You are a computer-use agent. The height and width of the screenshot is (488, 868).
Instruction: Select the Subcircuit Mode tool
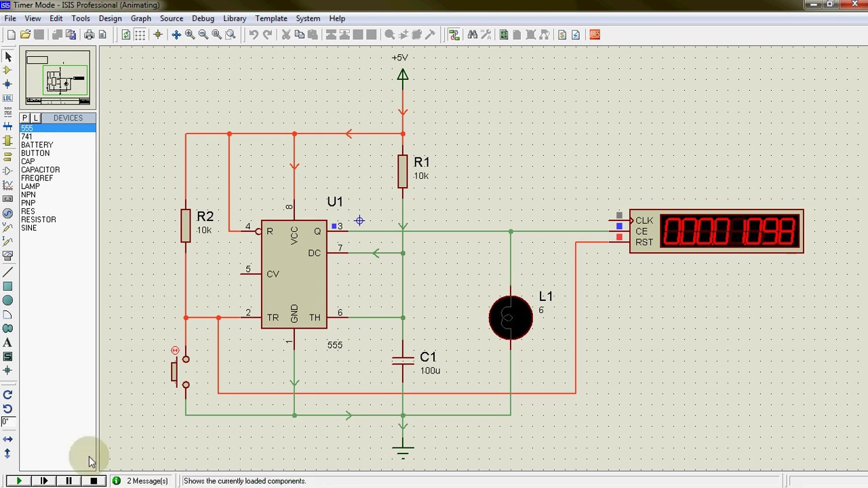point(8,140)
